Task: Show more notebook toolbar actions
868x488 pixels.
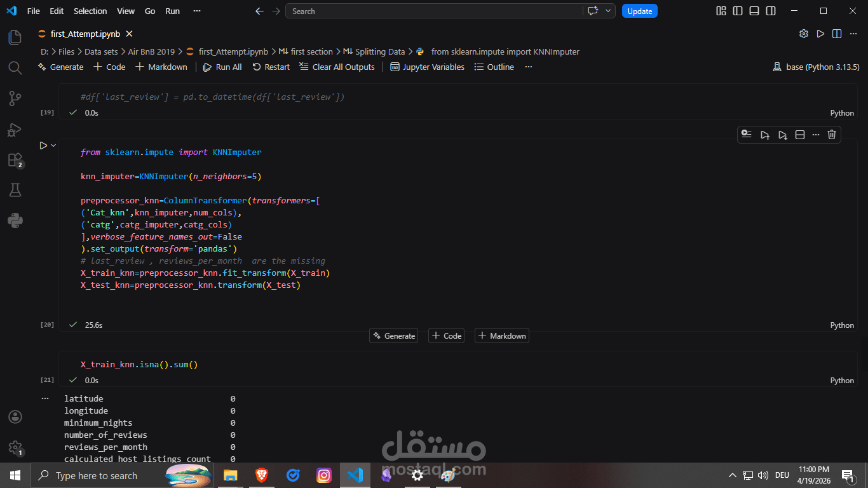Action: click(x=528, y=67)
